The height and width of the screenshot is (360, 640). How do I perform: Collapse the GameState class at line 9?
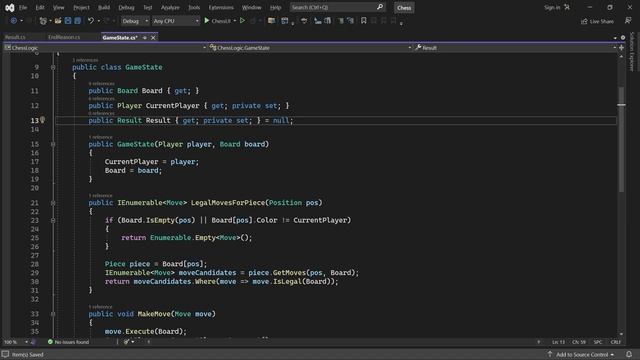coord(53,67)
